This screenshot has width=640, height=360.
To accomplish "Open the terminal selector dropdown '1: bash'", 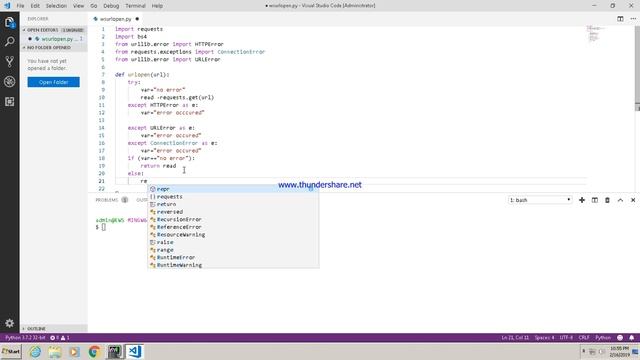I will tap(540, 200).
